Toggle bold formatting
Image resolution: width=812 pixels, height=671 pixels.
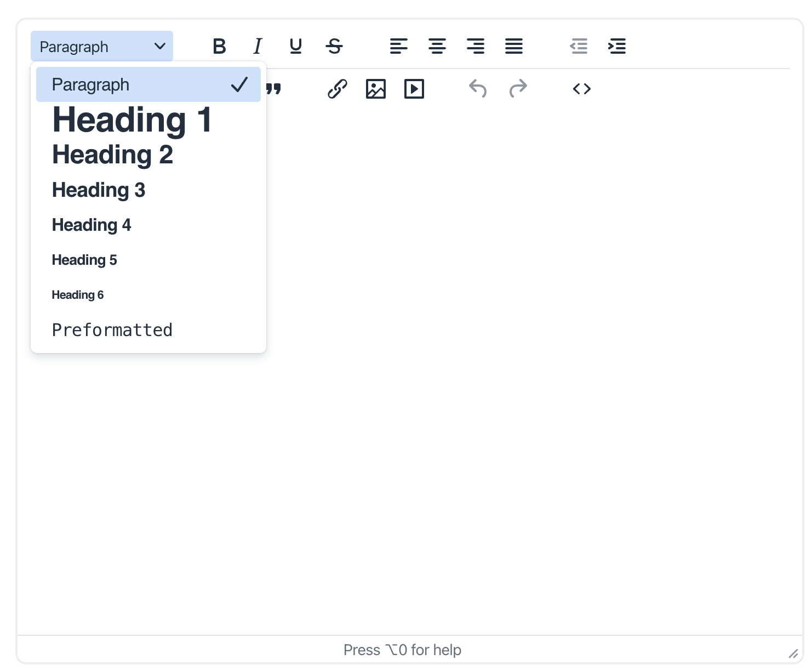click(219, 47)
